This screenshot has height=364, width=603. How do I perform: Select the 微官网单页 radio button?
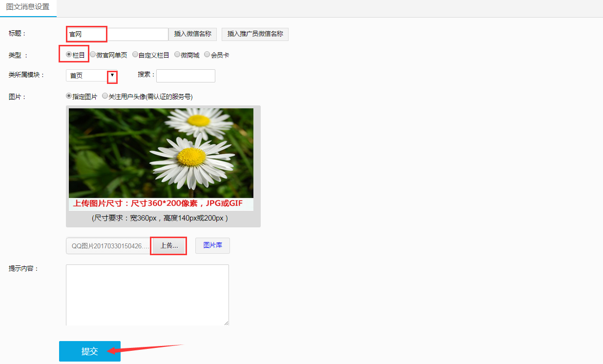tap(93, 55)
